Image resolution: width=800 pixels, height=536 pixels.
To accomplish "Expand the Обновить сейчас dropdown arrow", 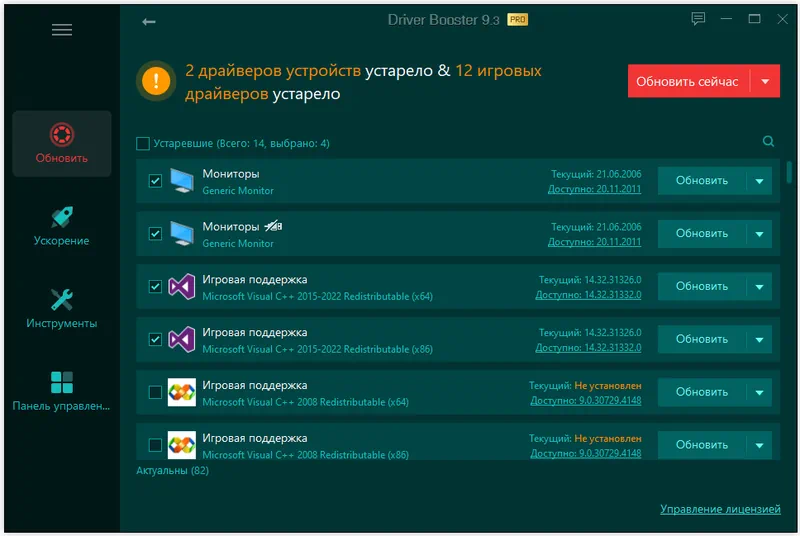I will pos(765,81).
